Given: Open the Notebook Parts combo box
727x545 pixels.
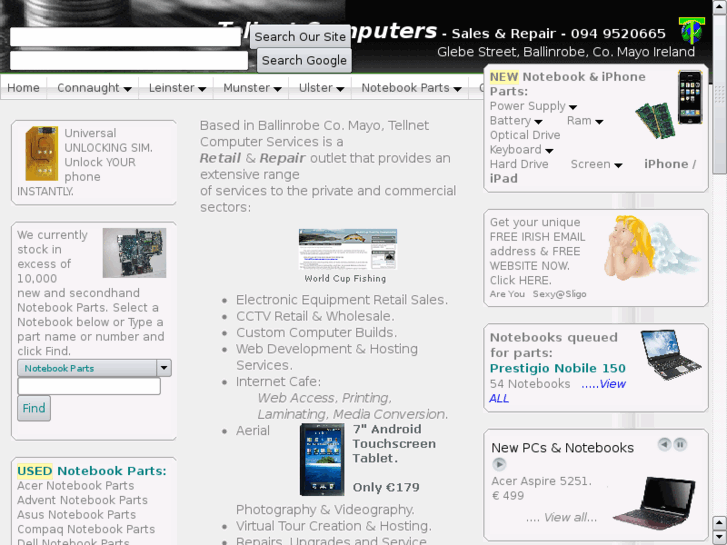Looking at the screenshot, I should tap(95, 368).
